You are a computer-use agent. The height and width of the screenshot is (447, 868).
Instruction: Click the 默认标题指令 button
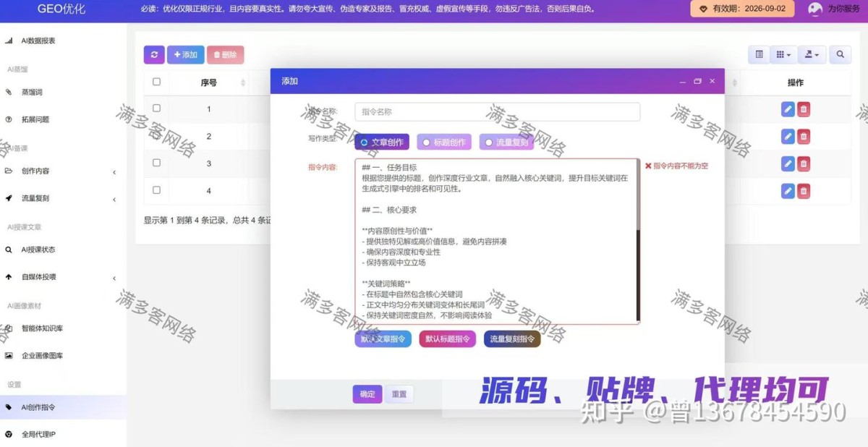pos(447,339)
